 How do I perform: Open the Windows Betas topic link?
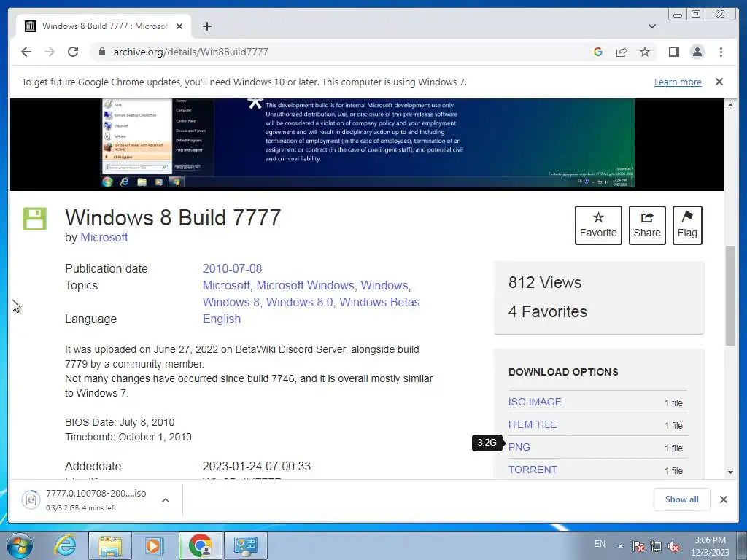coord(379,303)
